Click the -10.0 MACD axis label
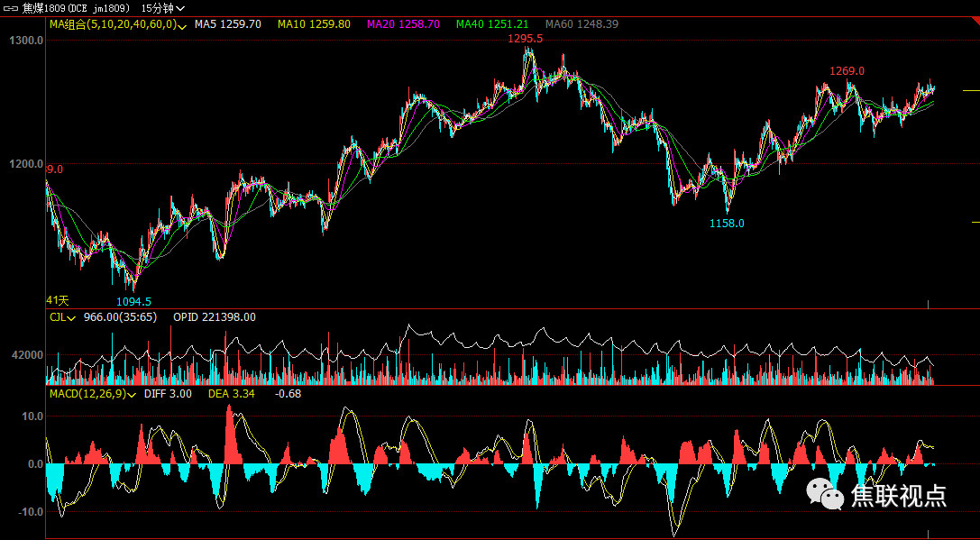The image size is (980, 540). (x=32, y=512)
